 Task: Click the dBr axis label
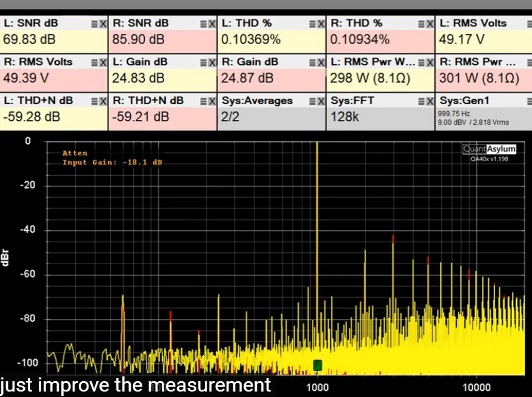[5, 258]
